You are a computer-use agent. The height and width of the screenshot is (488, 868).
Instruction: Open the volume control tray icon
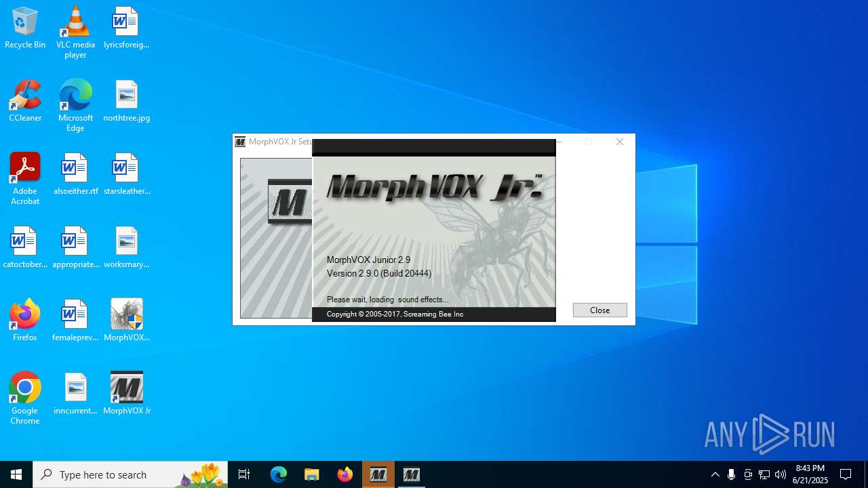781,474
